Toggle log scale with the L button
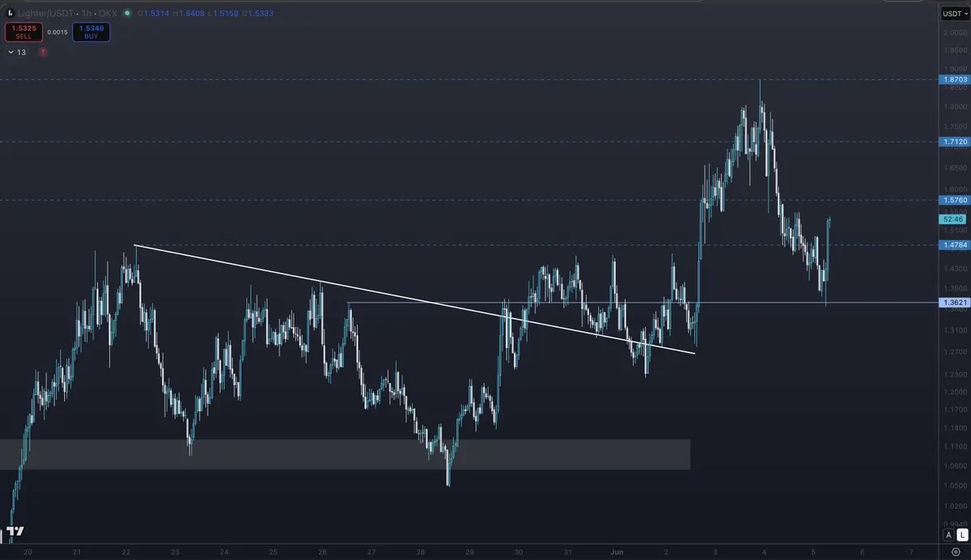The image size is (971, 560). click(x=962, y=535)
